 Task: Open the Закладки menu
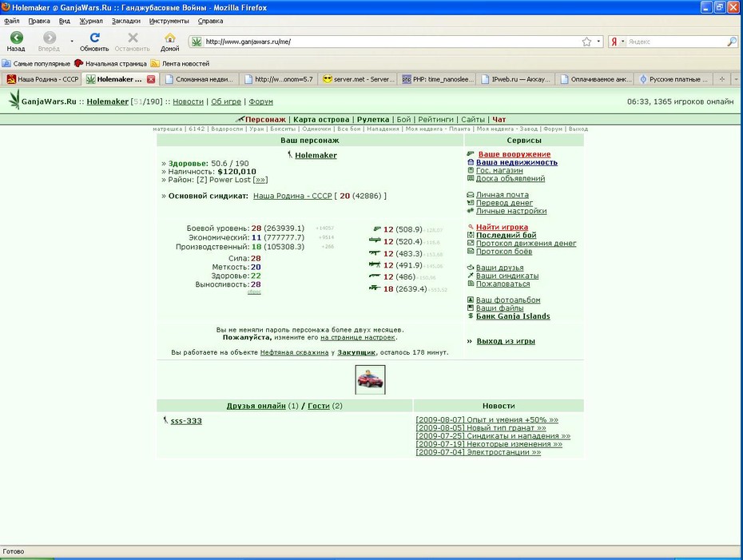(126, 21)
